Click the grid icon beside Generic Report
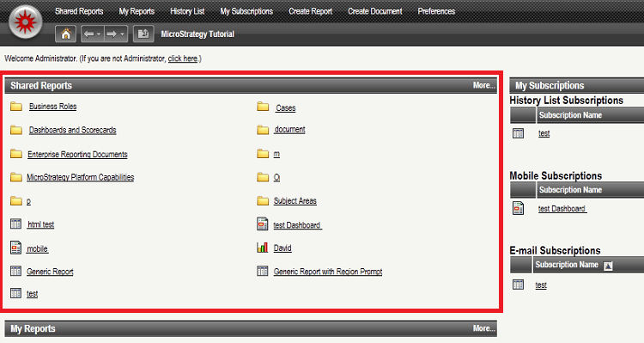The image size is (644, 343). (x=15, y=271)
